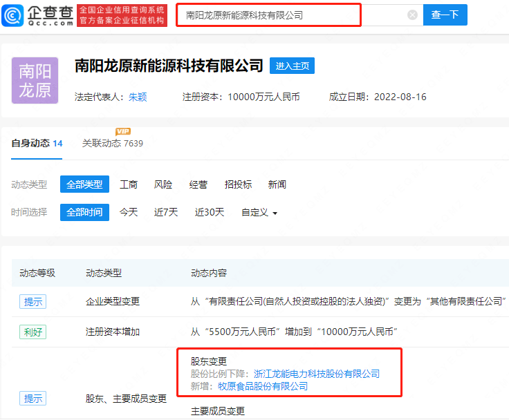Filter dynamics by 经营
This screenshot has height=420, width=509.
pyautogui.click(x=198, y=184)
